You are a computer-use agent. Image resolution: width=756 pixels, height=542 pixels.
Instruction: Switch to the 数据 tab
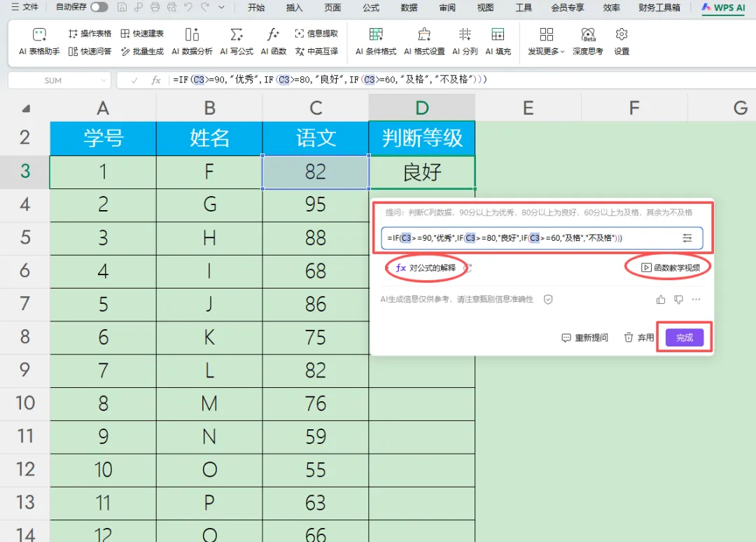pyautogui.click(x=409, y=7)
